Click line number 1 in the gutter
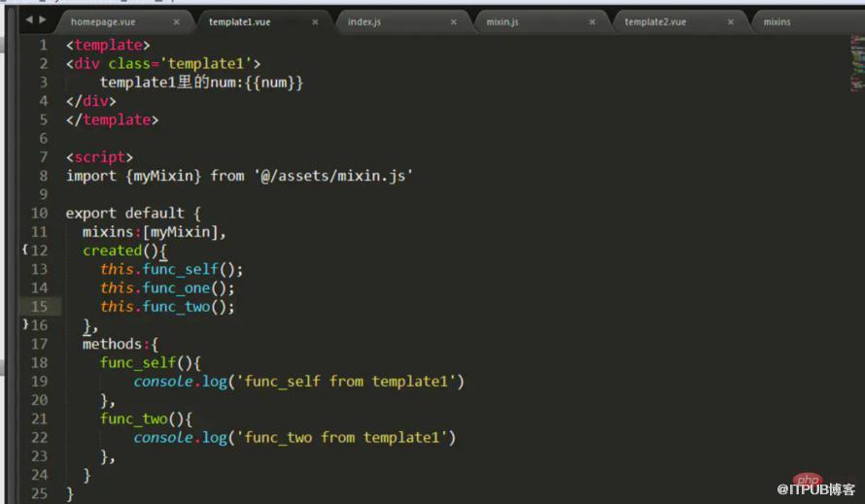This screenshot has width=865, height=504. point(43,46)
